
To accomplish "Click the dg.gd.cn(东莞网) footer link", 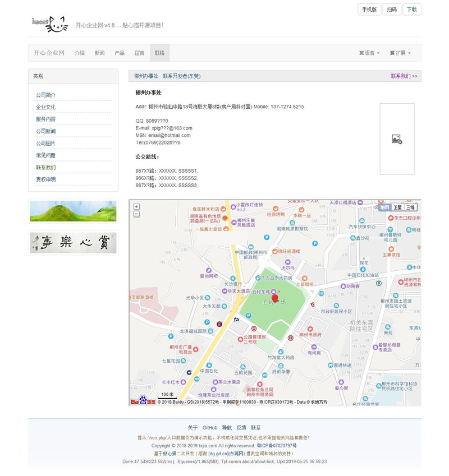I will 226,454.
